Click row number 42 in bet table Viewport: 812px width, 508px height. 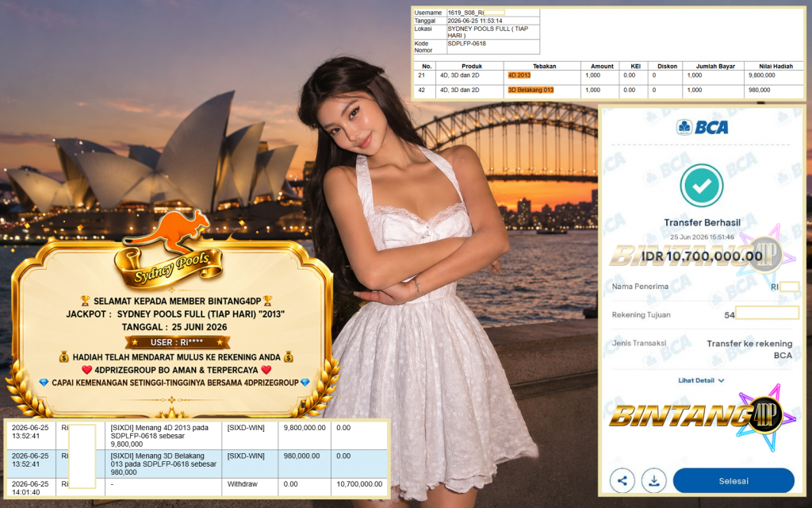coord(422,90)
